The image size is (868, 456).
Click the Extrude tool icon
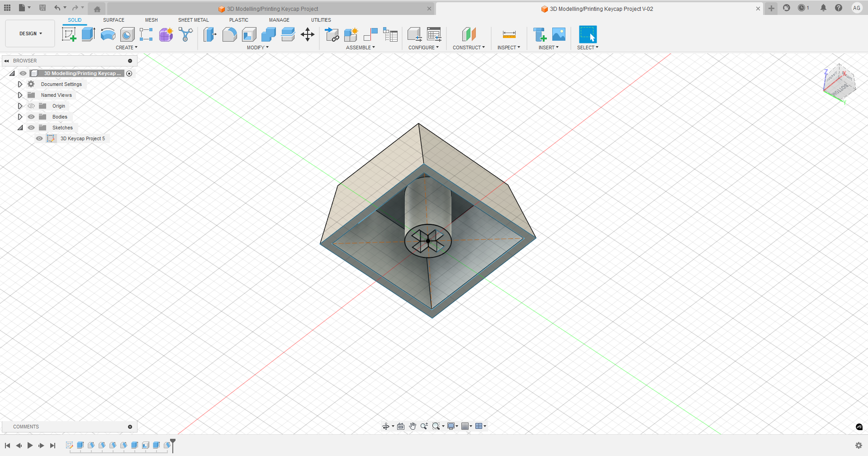click(x=88, y=34)
